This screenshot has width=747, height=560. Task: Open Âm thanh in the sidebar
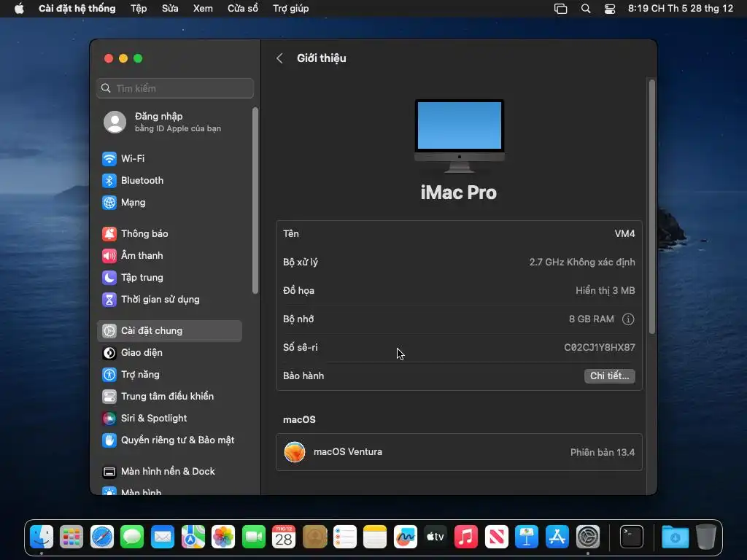tap(169, 256)
